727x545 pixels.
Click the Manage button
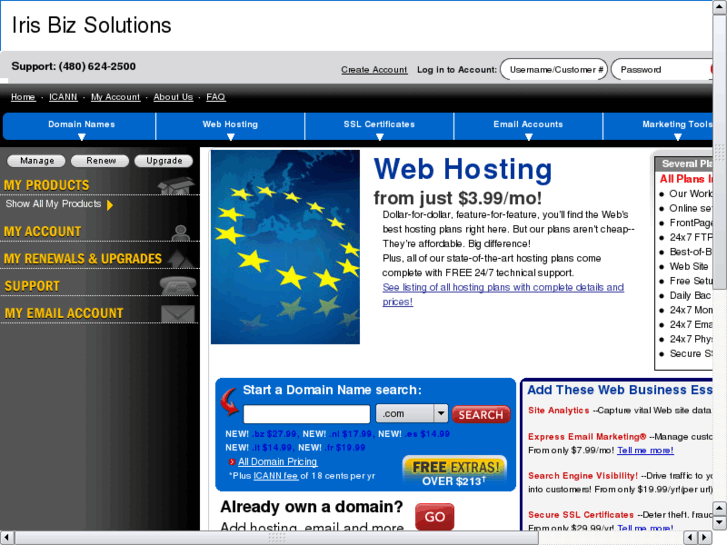36,160
